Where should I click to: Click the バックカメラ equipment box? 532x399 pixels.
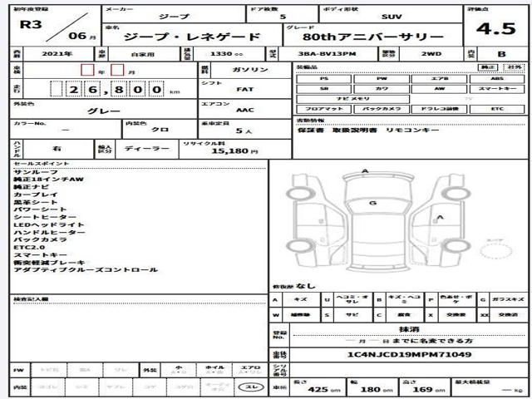point(382,109)
